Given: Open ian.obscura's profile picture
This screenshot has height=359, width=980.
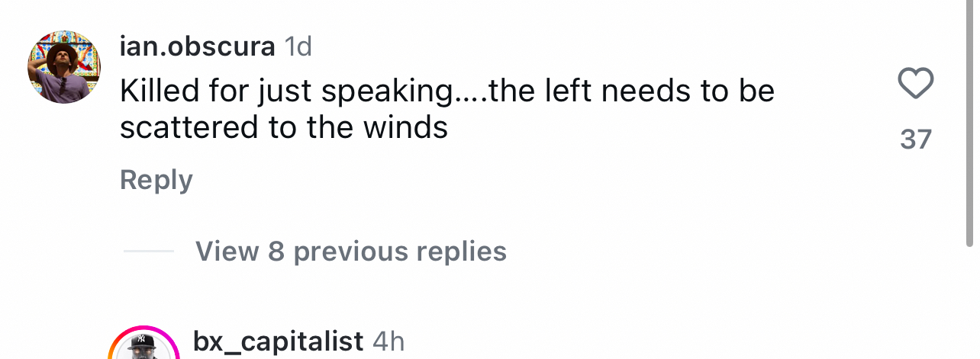Looking at the screenshot, I should tap(64, 68).
